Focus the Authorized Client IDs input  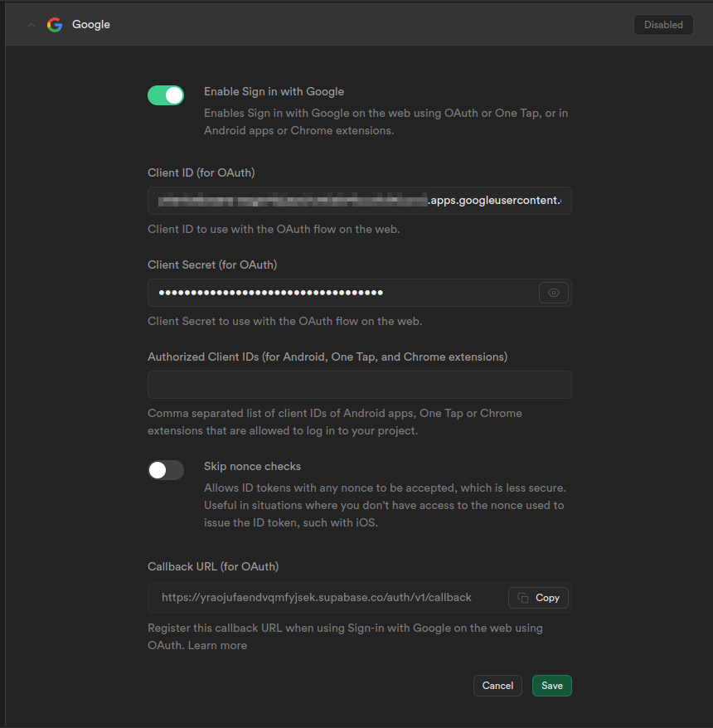[359, 385]
